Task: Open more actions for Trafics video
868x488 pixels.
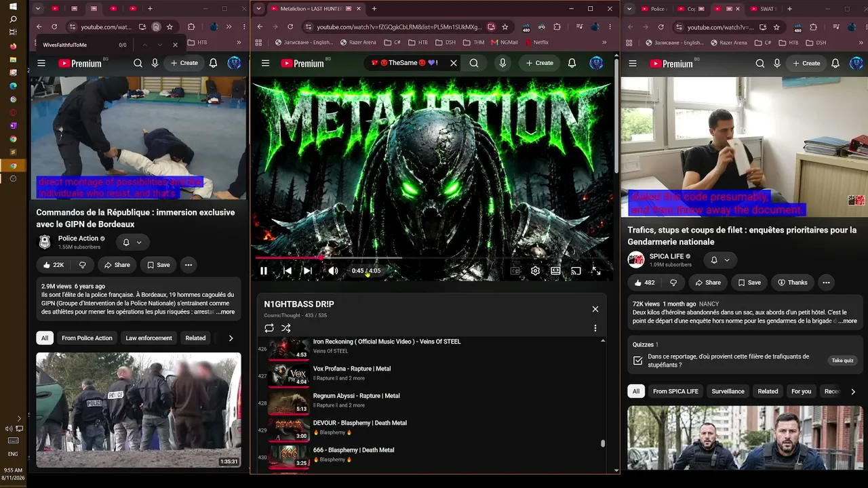Action: pos(826,283)
